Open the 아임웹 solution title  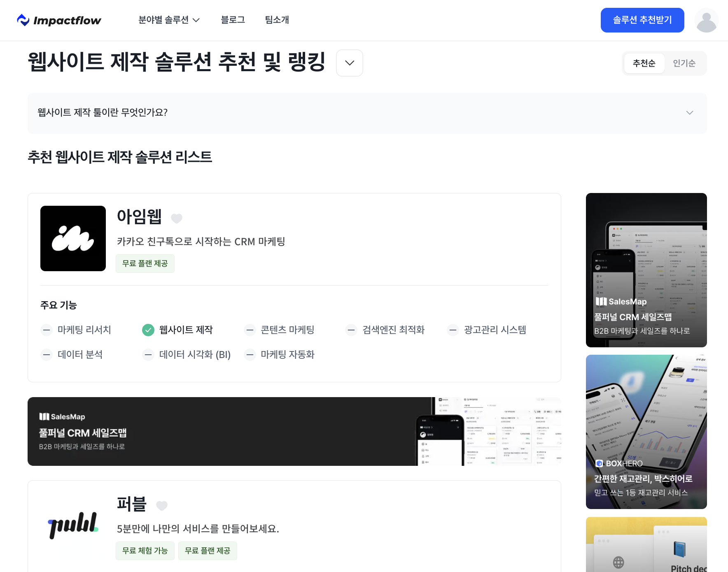[x=140, y=217]
